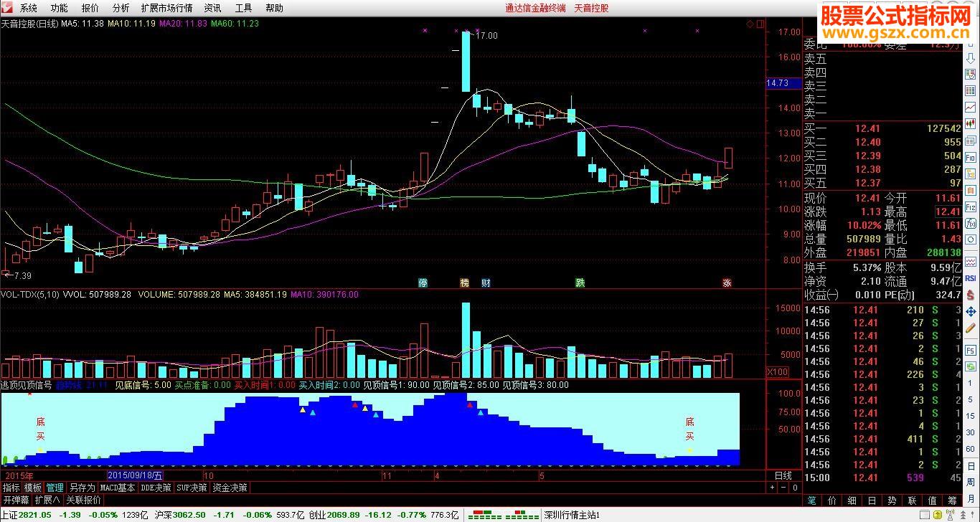Click the wavy-lines indicator icon in right toolbar
The width and height of the screenshot is (980, 522).
[x=971, y=261]
